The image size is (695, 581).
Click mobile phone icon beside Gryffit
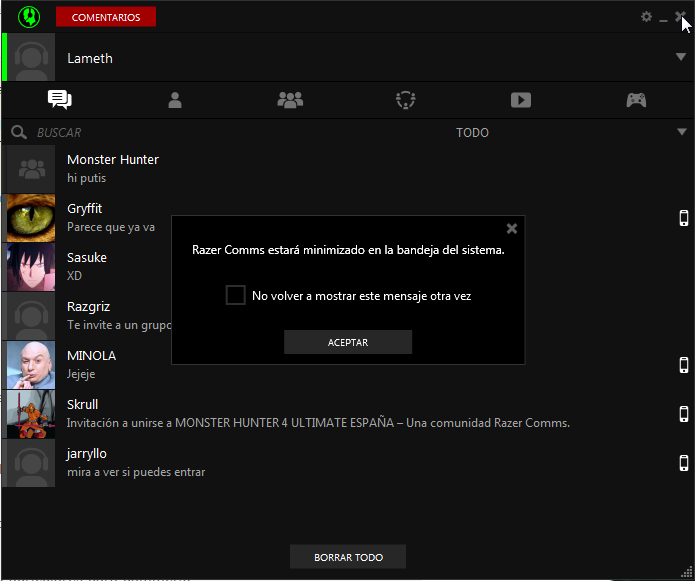coord(684,218)
